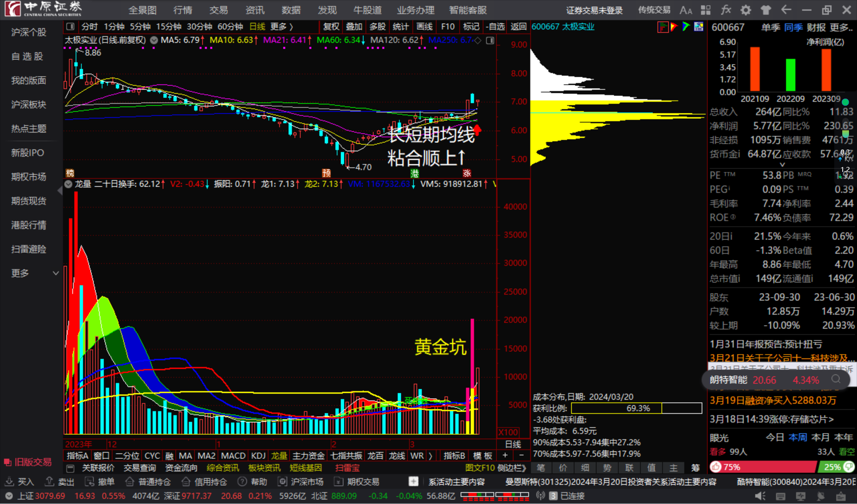Toggle the panel icon left of 关联报价
The width and height of the screenshot is (857, 504).
click(x=70, y=468)
